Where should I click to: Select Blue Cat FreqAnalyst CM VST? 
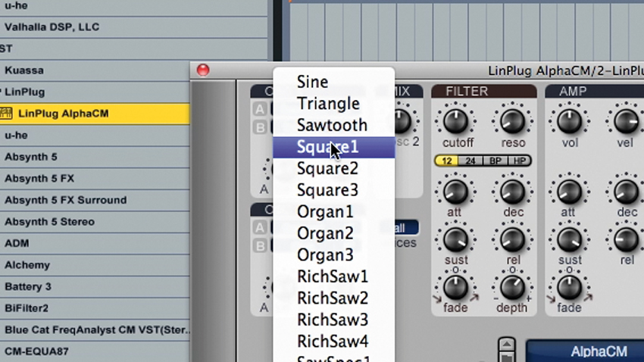[x=95, y=330]
